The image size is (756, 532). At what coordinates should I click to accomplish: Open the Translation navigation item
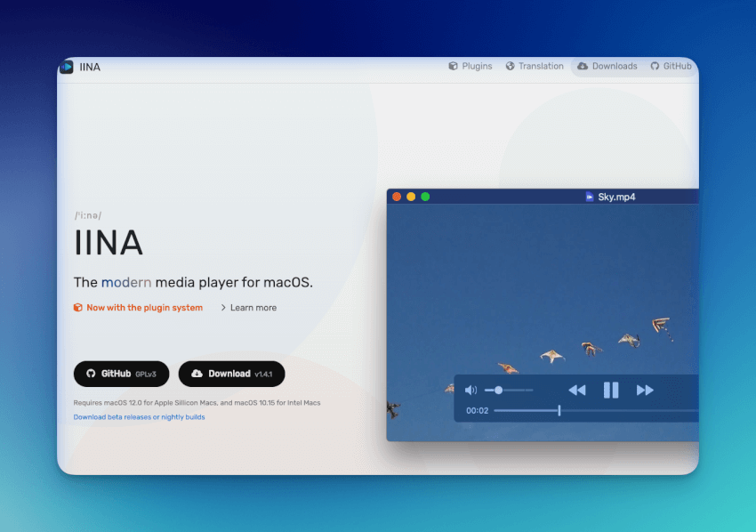coord(534,66)
